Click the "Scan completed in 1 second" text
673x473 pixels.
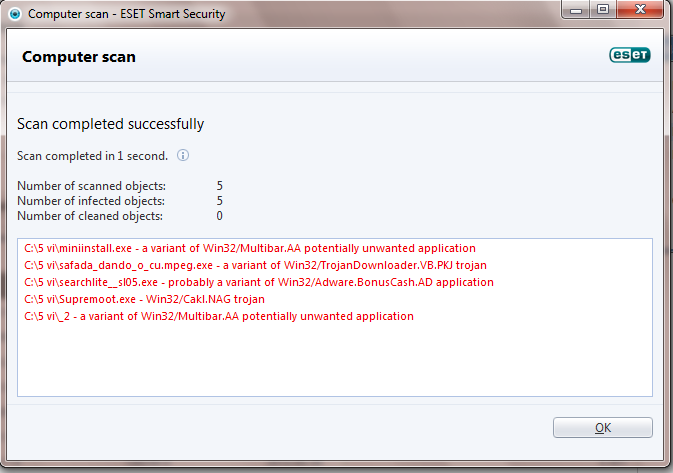pos(93,156)
